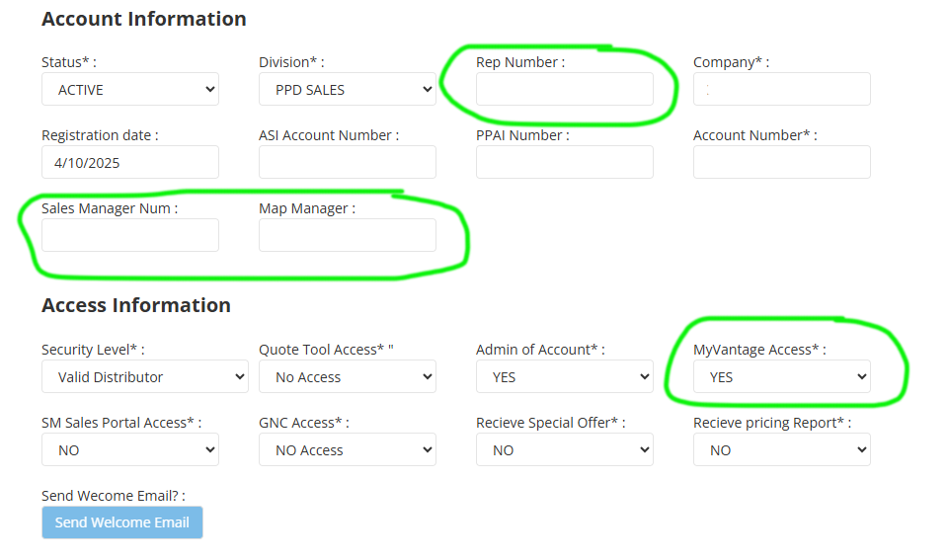The image size is (948, 560).
Task: Open the SM Sales Portal Access dropdown
Action: tap(129, 449)
